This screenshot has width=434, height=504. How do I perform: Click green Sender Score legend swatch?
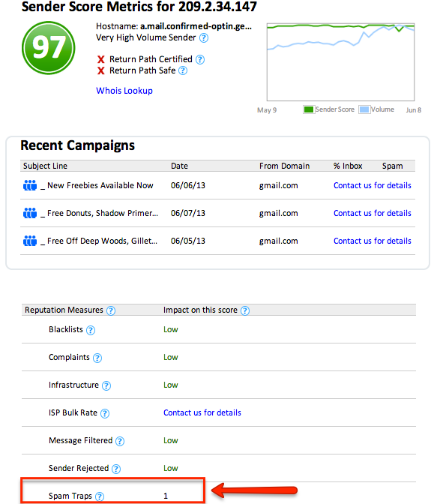click(x=308, y=109)
